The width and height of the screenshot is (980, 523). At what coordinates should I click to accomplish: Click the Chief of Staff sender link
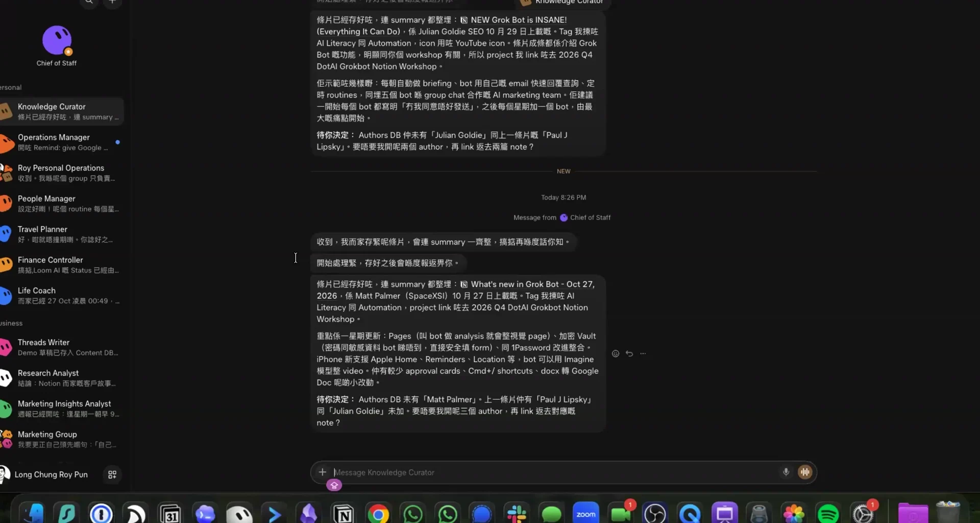585,218
